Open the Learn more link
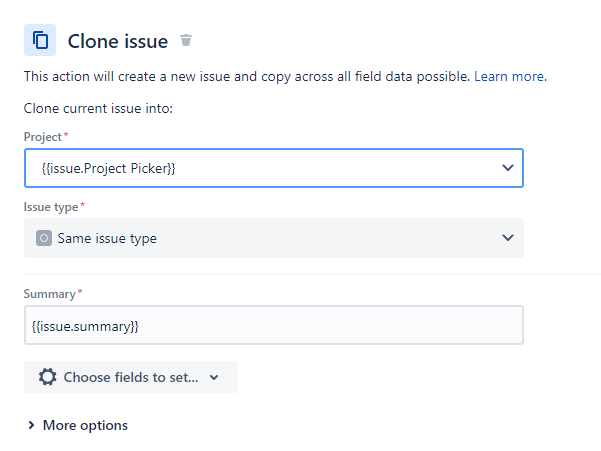Screen dimensions: 601x451 pyautogui.click(x=509, y=76)
